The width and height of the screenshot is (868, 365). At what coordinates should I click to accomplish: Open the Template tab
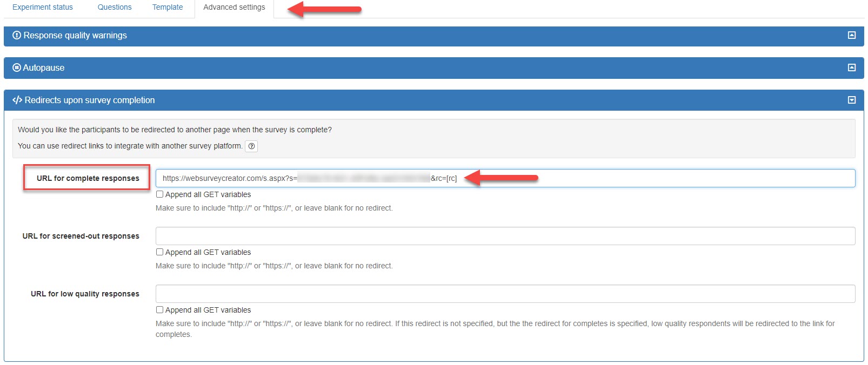tap(168, 8)
